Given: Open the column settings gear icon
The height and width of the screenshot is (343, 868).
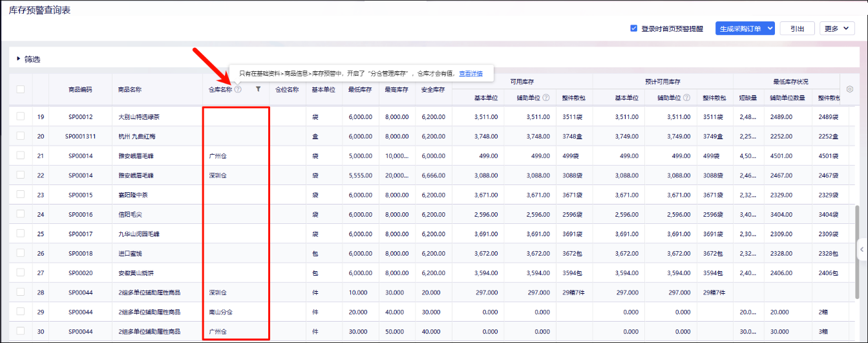Looking at the screenshot, I should 850,90.
